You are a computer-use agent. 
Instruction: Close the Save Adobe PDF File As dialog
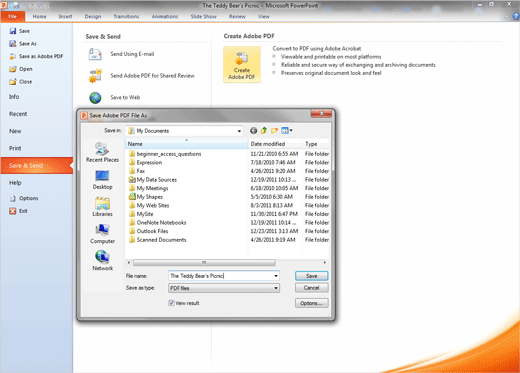point(321,114)
